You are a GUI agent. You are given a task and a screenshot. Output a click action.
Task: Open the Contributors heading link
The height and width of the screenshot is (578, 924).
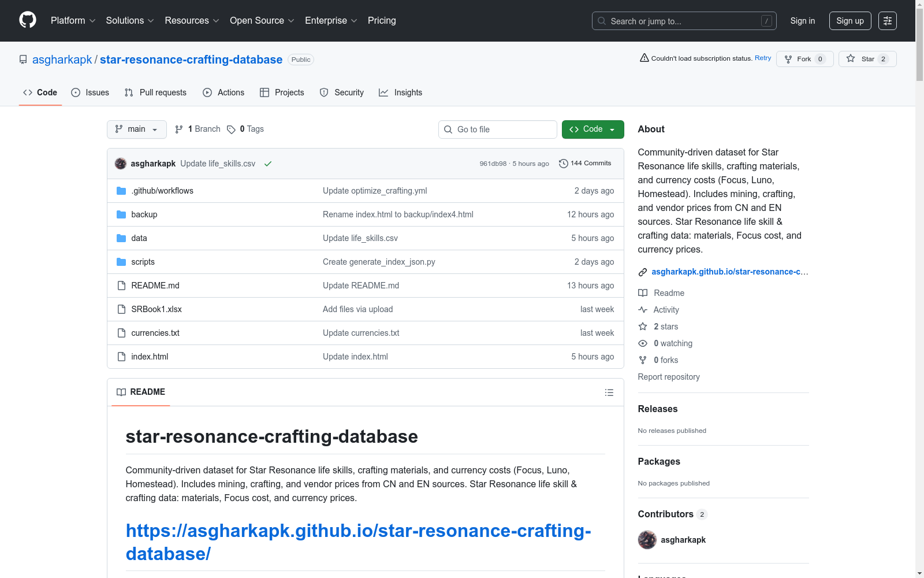point(672,514)
